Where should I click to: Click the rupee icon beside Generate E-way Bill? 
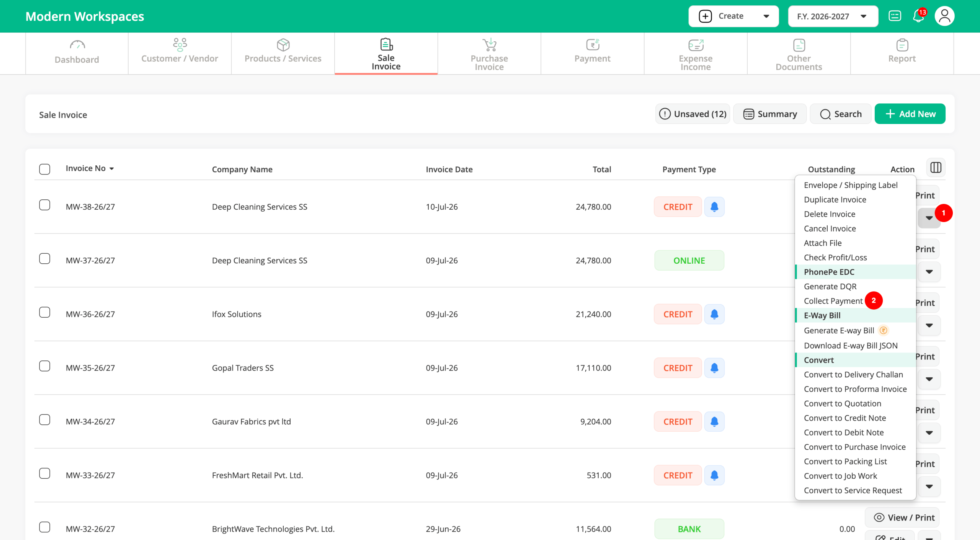point(883,330)
